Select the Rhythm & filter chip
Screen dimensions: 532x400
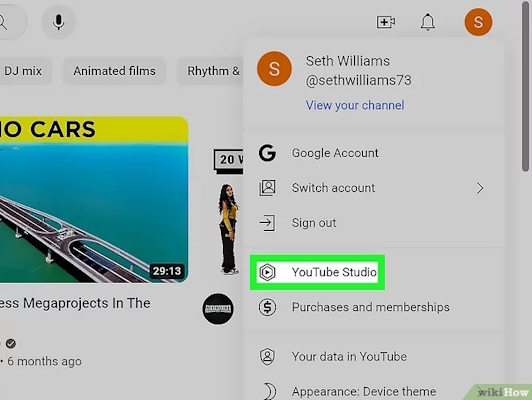tap(210, 71)
